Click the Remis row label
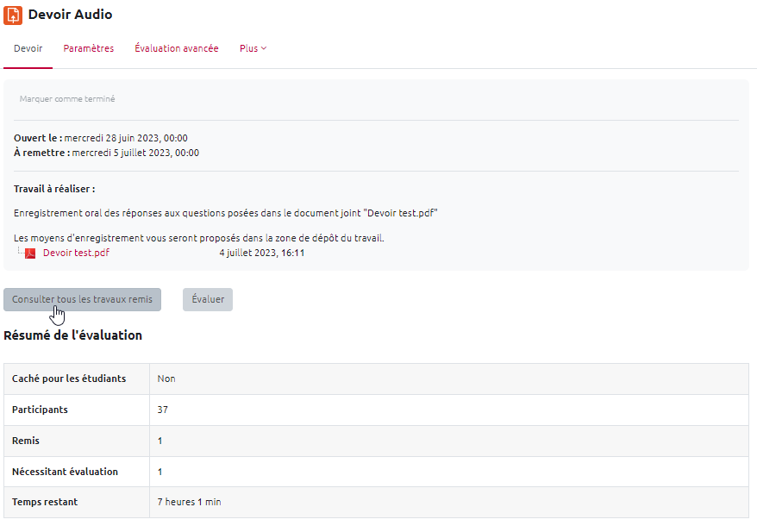 pyautogui.click(x=26, y=441)
